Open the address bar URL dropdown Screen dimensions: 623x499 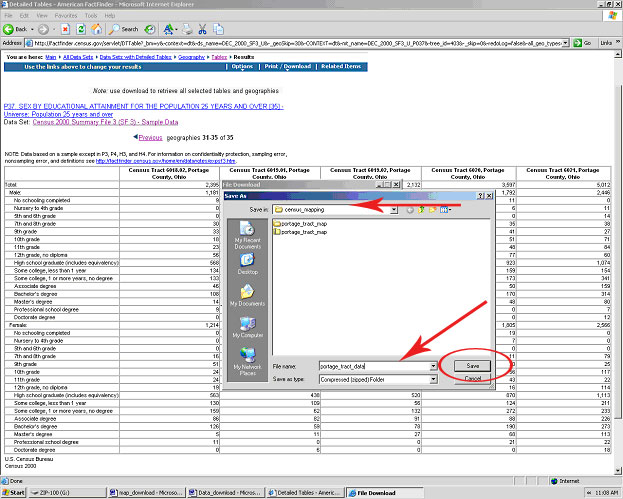[565, 43]
